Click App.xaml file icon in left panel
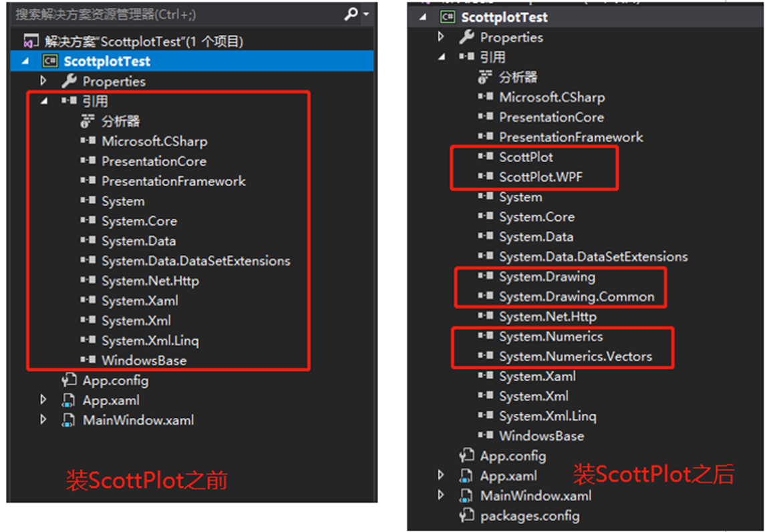Screen dimensions: 767x532 (69, 401)
